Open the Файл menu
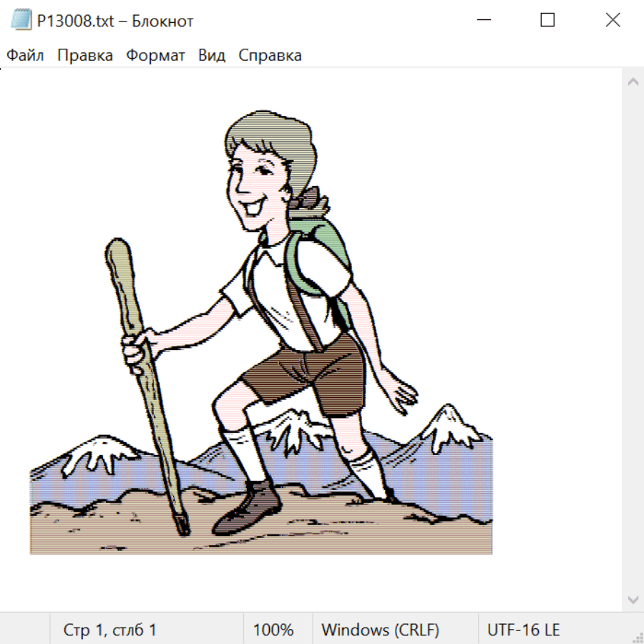Screen dimensions: 644x644 25,56
